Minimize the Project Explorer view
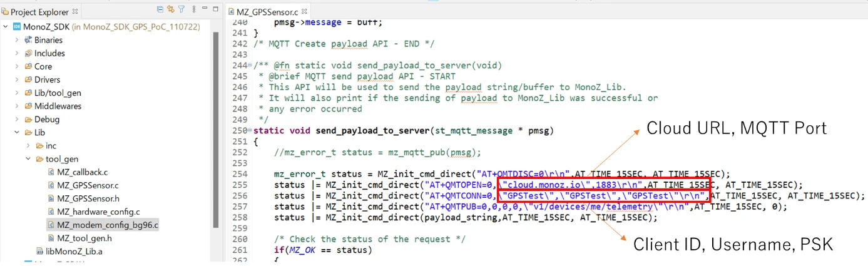This screenshot has width=868, height=266. [205, 9]
